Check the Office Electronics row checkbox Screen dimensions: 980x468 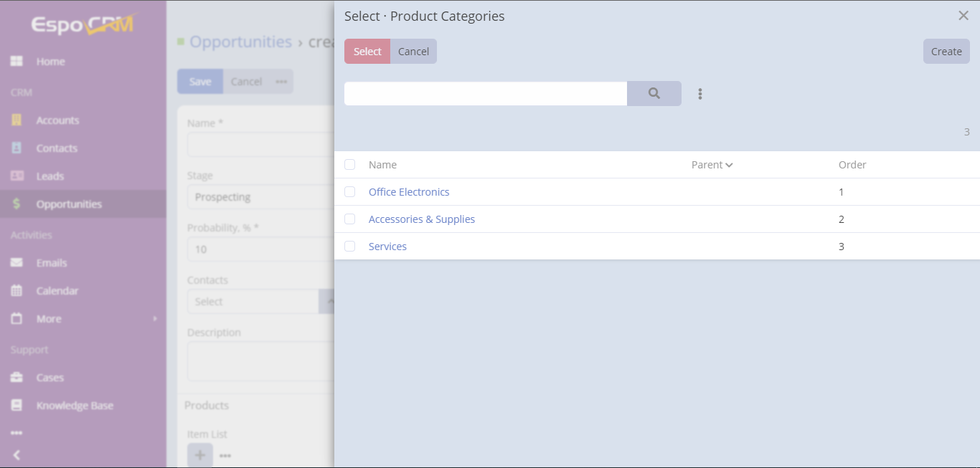[350, 192]
